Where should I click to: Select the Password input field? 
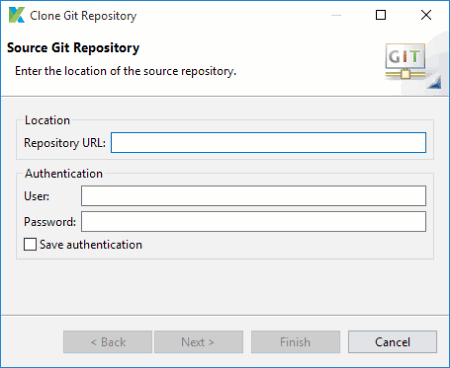[253, 221]
